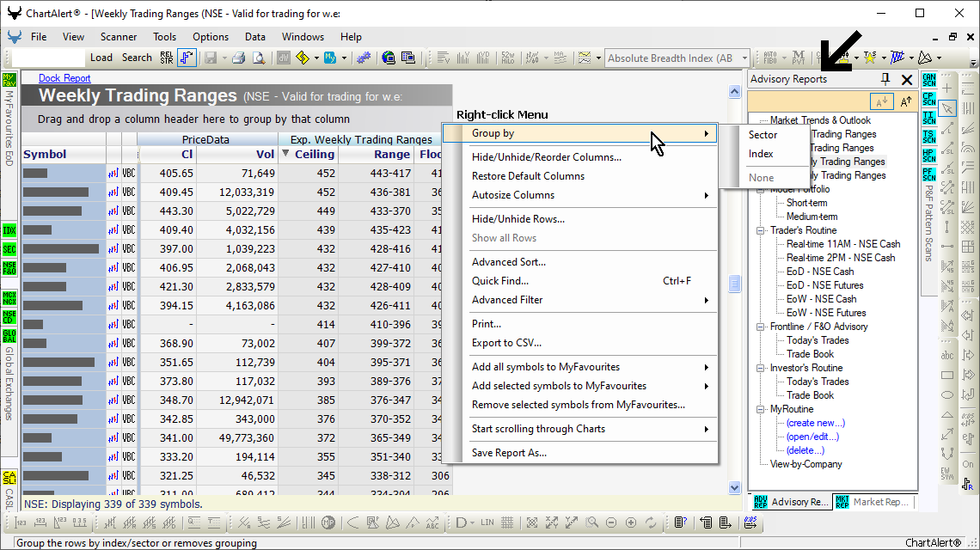Image resolution: width=980 pixels, height=550 pixels.
Task: Toggle the A-up sort button in Advisory panel
Action: [905, 102]
